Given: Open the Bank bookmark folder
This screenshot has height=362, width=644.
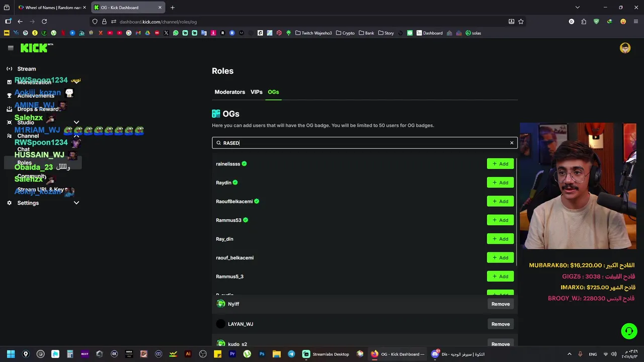Looking at the screenshot, I should (366, 33).
